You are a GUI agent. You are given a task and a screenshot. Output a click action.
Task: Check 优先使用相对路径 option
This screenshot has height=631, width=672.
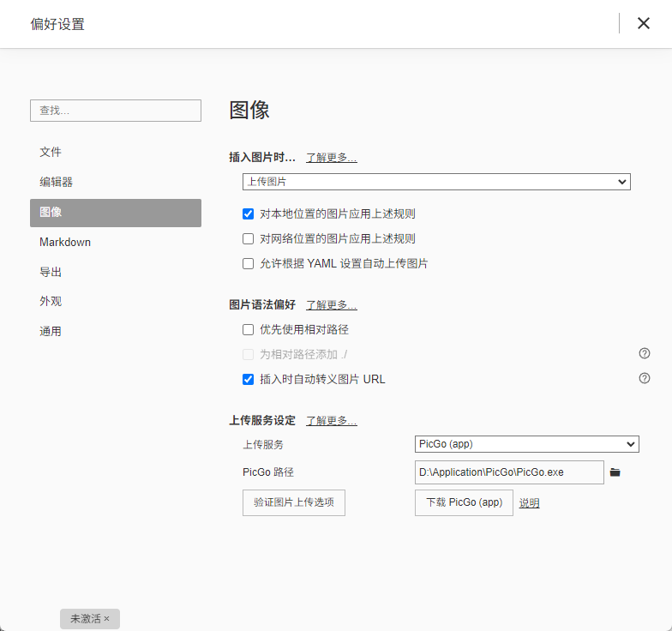click(x=249, y=329)
